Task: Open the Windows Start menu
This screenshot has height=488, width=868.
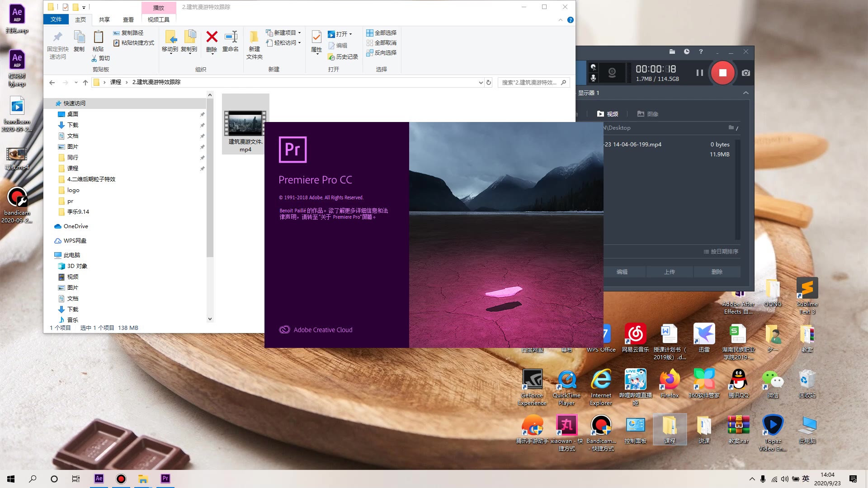Action: [11, 479]
